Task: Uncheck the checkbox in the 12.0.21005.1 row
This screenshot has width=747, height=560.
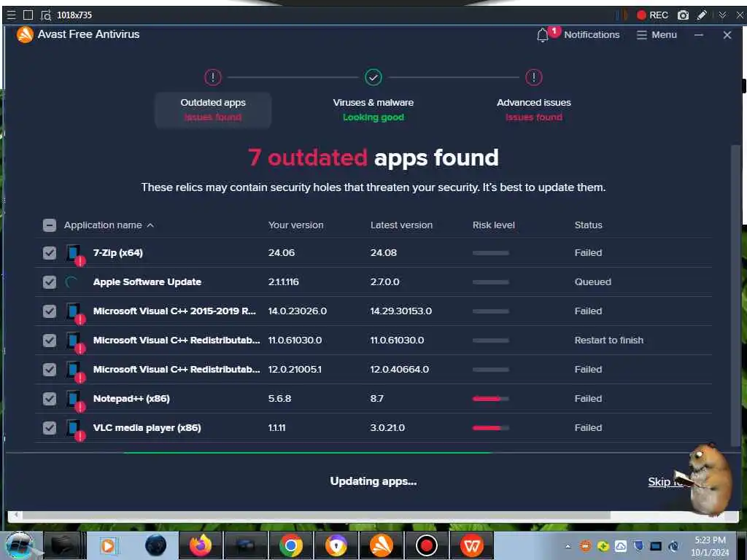Action: tap(50, 370)
